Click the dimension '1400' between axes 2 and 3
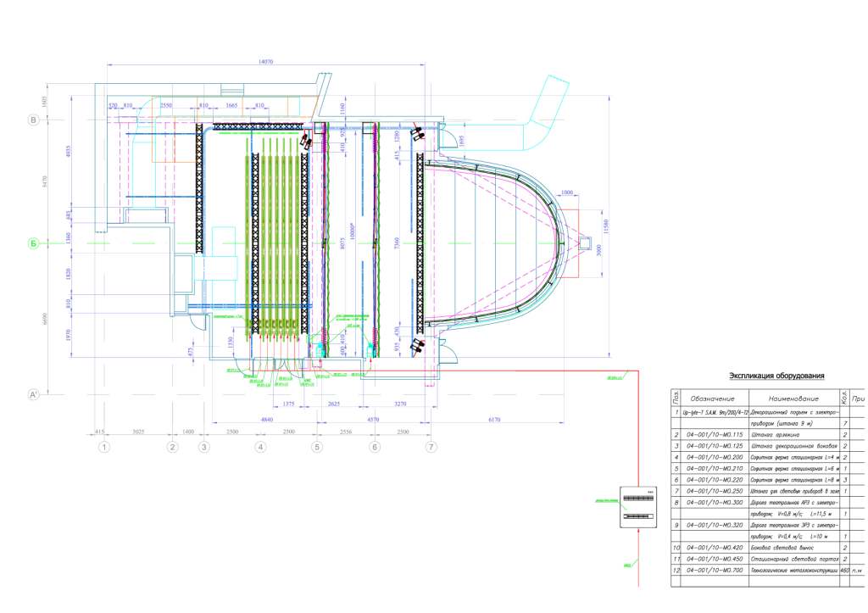 [x=188, y=432]
